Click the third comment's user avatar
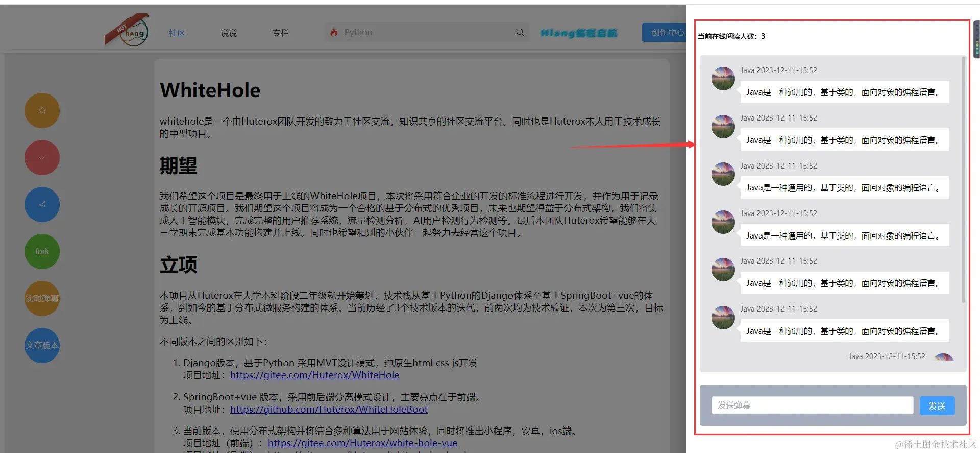 723,174
